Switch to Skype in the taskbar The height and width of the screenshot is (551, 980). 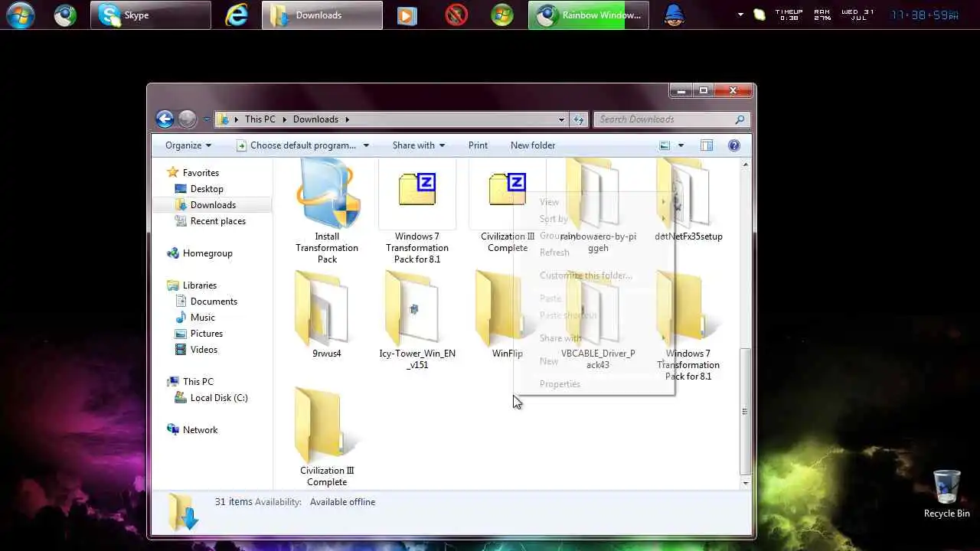click(x=151, y=15)
